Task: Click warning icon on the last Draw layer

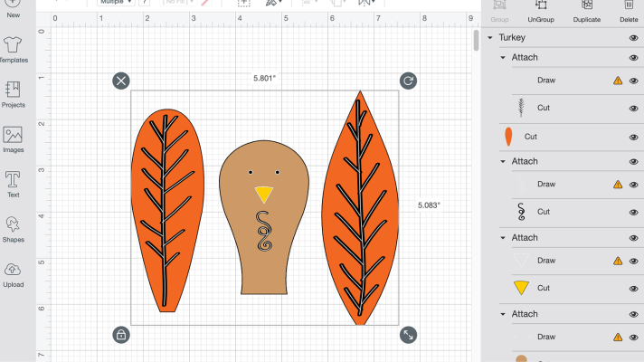Action: (618, 338)
